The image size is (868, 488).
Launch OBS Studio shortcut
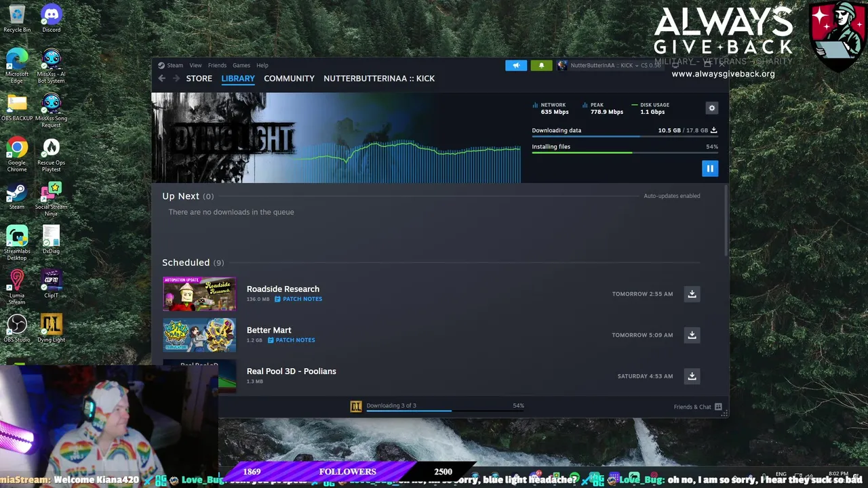pyautogui.click(x=17, y=328)
